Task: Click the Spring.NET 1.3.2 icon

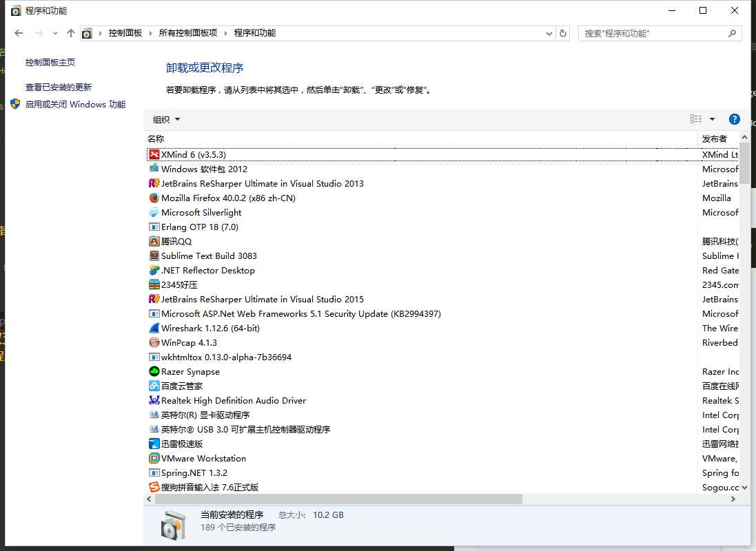Action: coord(154,472)
